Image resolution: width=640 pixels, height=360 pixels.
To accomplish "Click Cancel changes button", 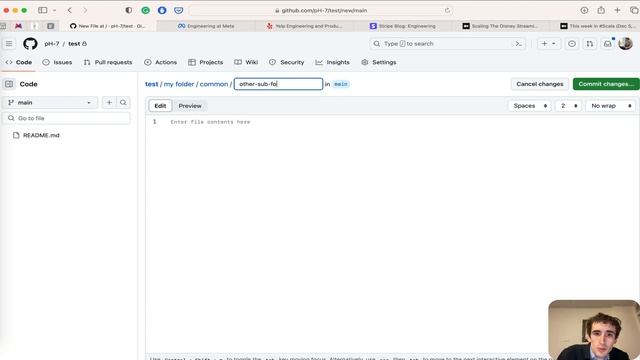I will pyautogui.click(x=540, y=84).
